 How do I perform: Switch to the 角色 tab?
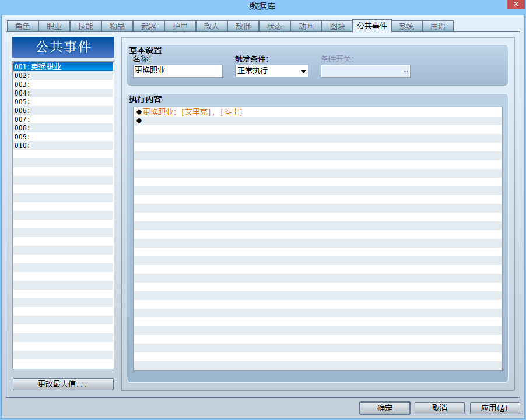[x=23, y=26]
